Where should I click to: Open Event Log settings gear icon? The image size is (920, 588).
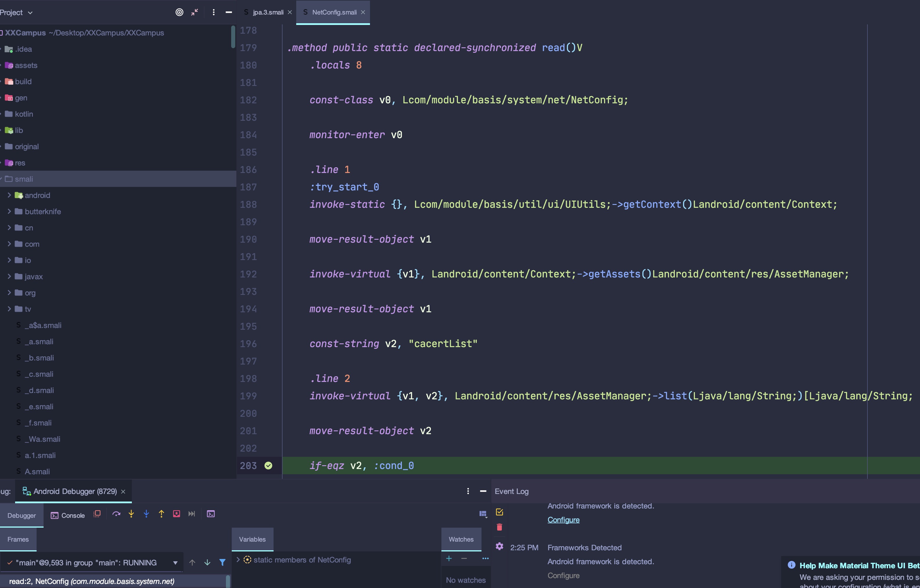pyautogui.click(x=499, y=546)
